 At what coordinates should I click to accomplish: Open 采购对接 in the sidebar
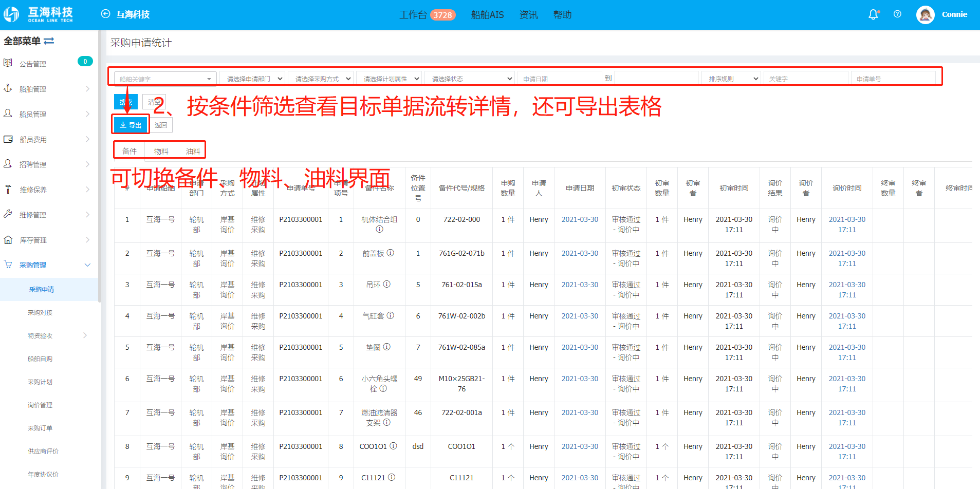click(40, 312)
